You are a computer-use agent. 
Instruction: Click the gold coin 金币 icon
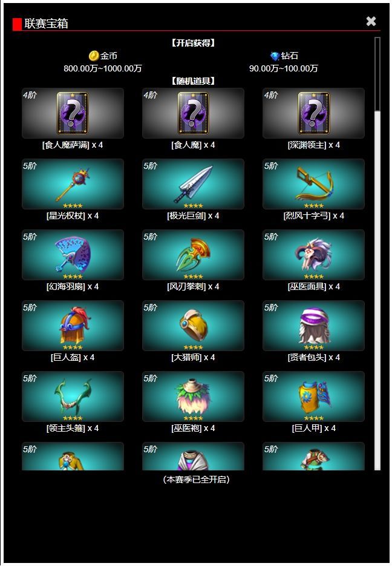pyautogui.click(x=94, y=56)
